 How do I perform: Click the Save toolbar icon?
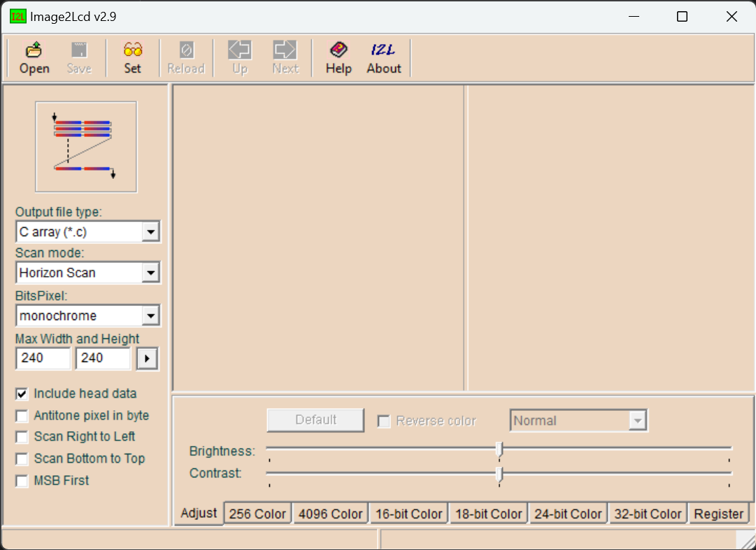pos(79,58)
